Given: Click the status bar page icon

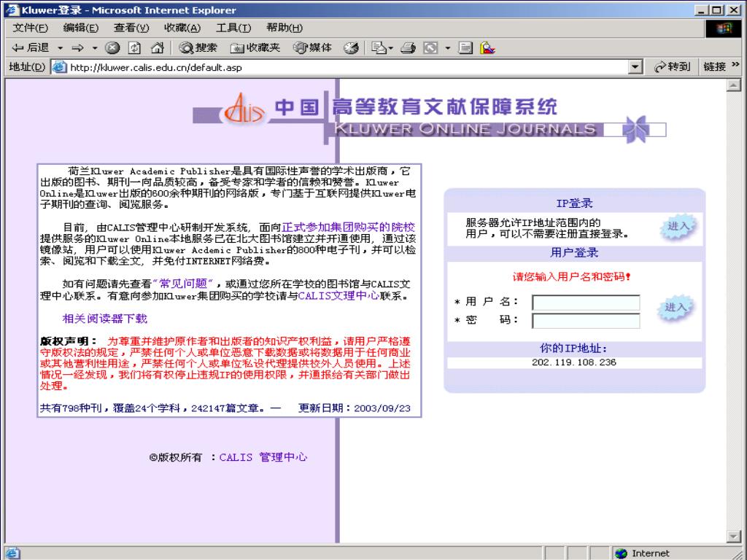Looking at the screenshot, I should 12,553.
